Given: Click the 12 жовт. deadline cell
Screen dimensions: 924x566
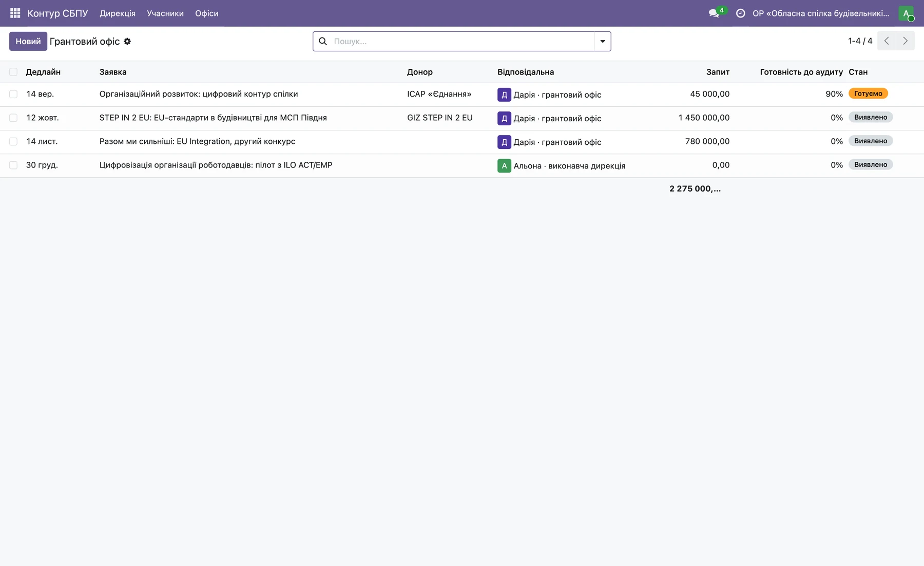Looking at the screenshot, I should [x=43, y=118].
